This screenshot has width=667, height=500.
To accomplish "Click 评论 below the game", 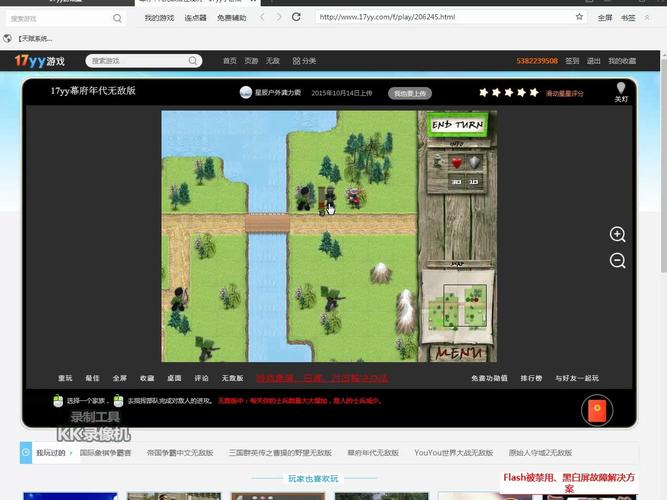I will (x=201, y=378).
